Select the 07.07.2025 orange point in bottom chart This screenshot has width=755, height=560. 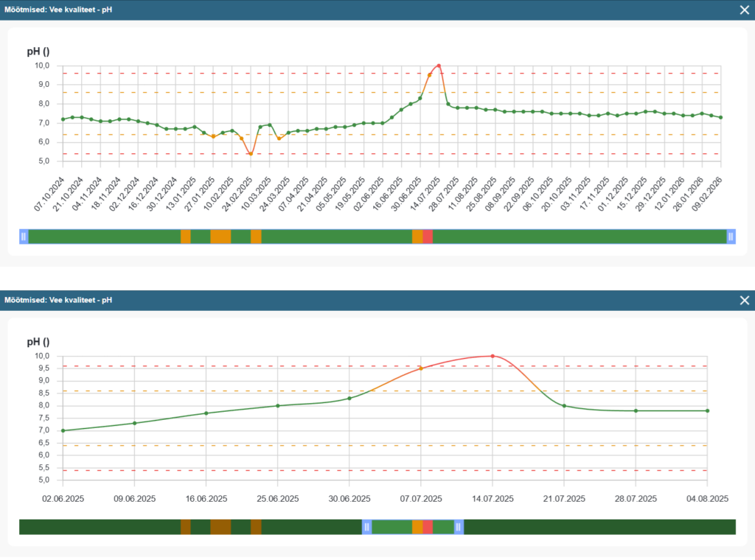click(421, 368)
